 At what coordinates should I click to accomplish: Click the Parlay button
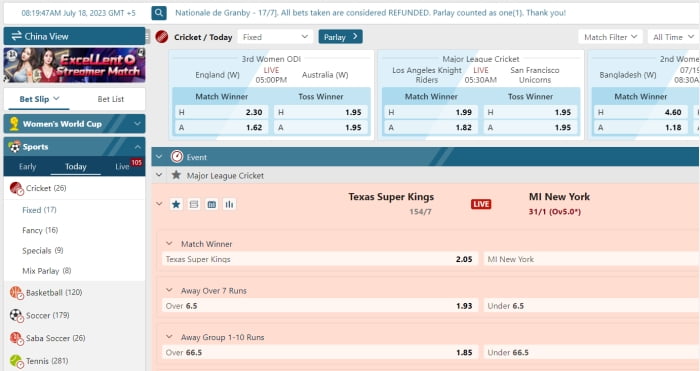pyautogui.click(x=340, y=37)
